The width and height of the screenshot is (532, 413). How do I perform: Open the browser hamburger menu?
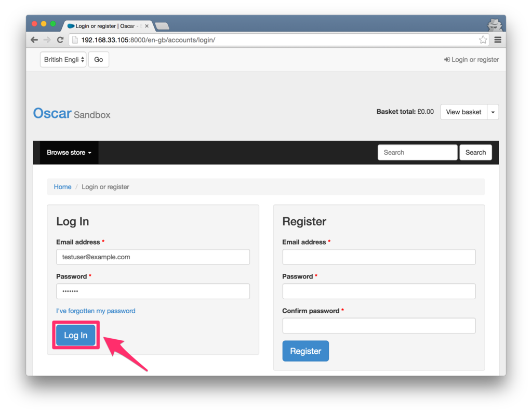[x=498, y=39]
